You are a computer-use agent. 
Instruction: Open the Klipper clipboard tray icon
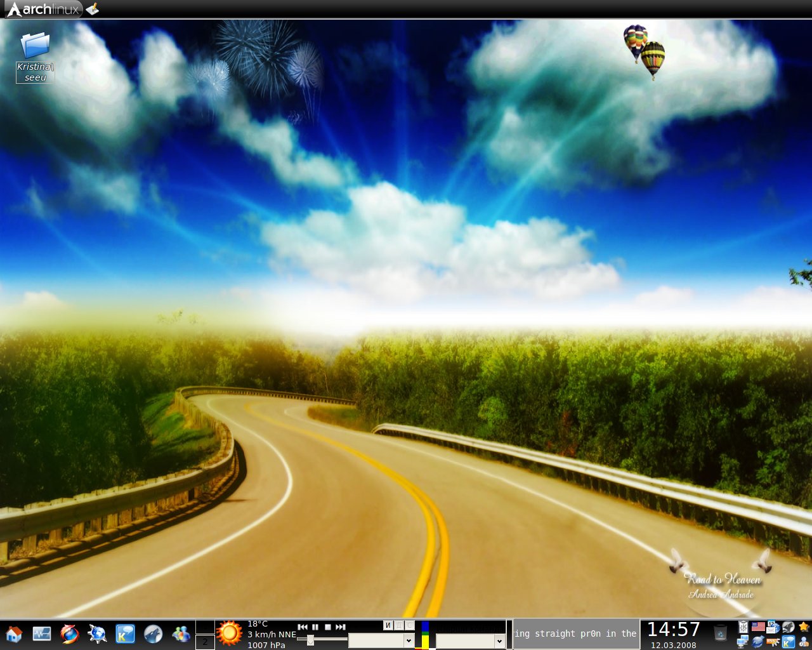point(743,627)
